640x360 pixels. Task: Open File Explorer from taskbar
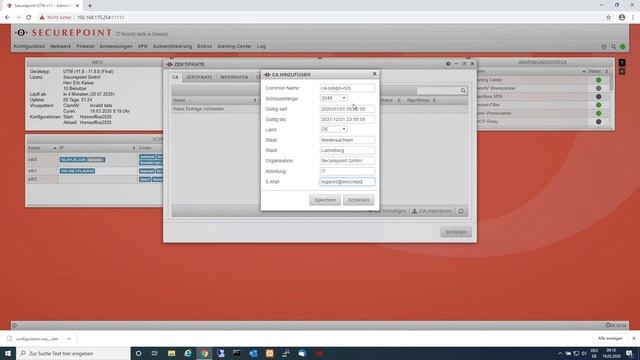171,353
